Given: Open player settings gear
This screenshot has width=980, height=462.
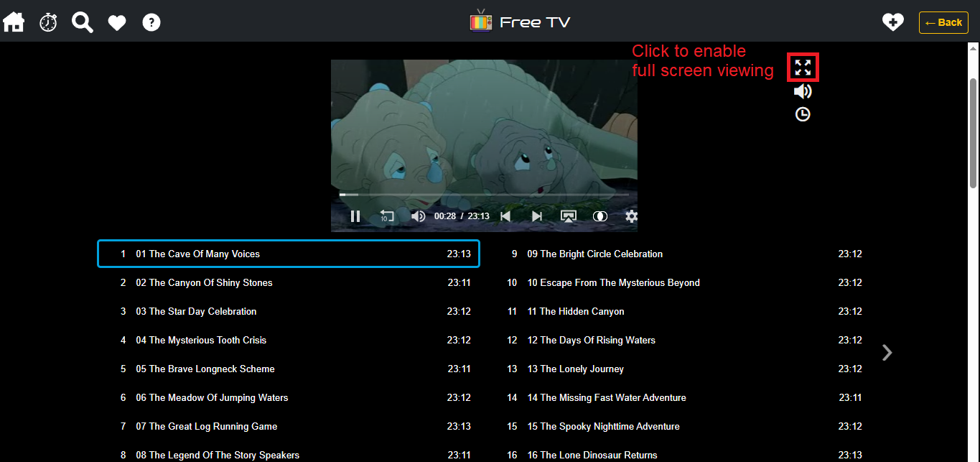Looking at the screenshot, I should coord(631,216).
